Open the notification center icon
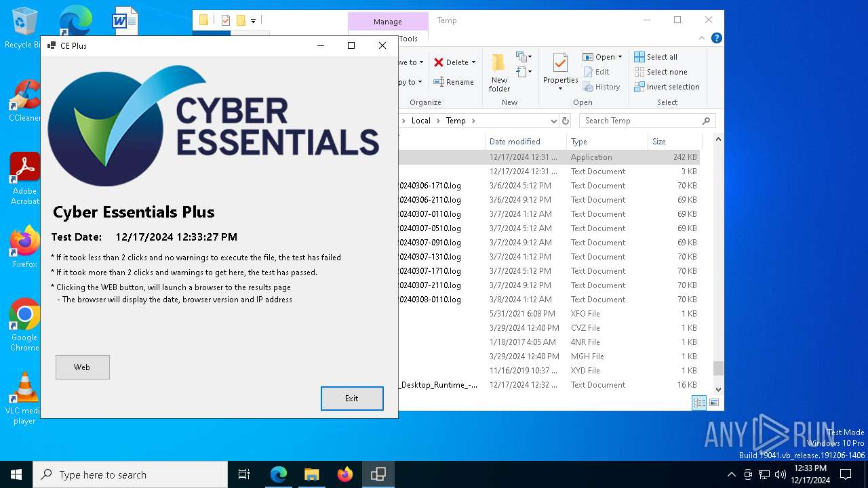 [846, 474]
